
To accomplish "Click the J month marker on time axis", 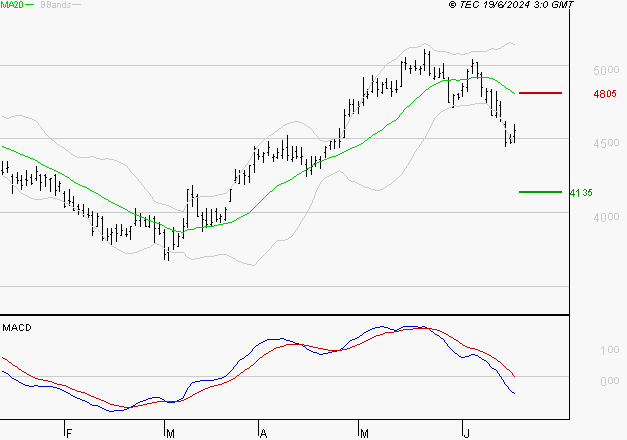I will (466, 433).
